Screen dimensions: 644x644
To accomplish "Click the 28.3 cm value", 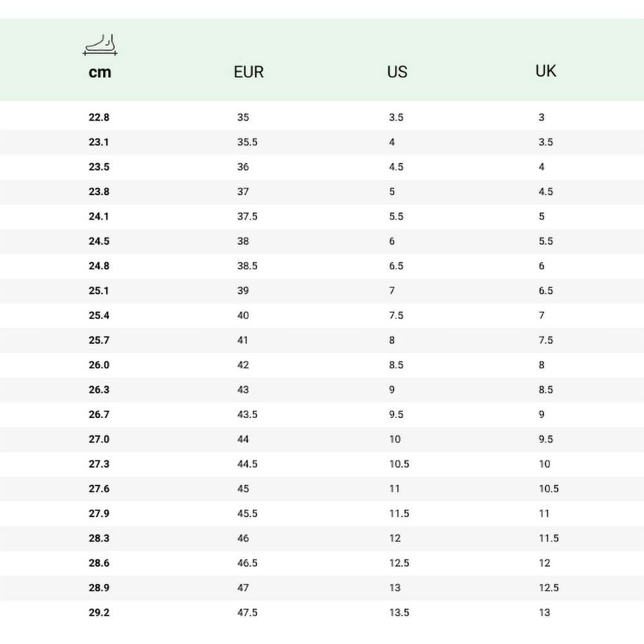I will (x=99, y=538).
